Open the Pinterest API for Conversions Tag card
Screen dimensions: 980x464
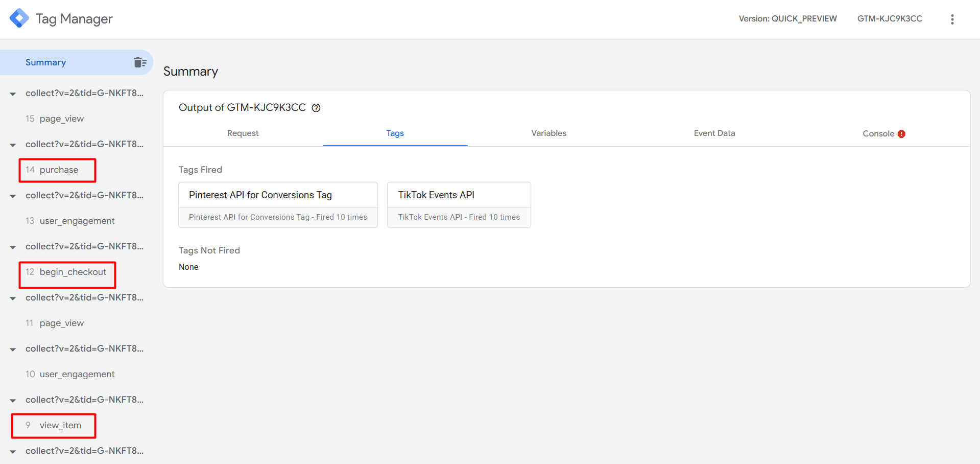pyautogui.click(x=278, y=204)
